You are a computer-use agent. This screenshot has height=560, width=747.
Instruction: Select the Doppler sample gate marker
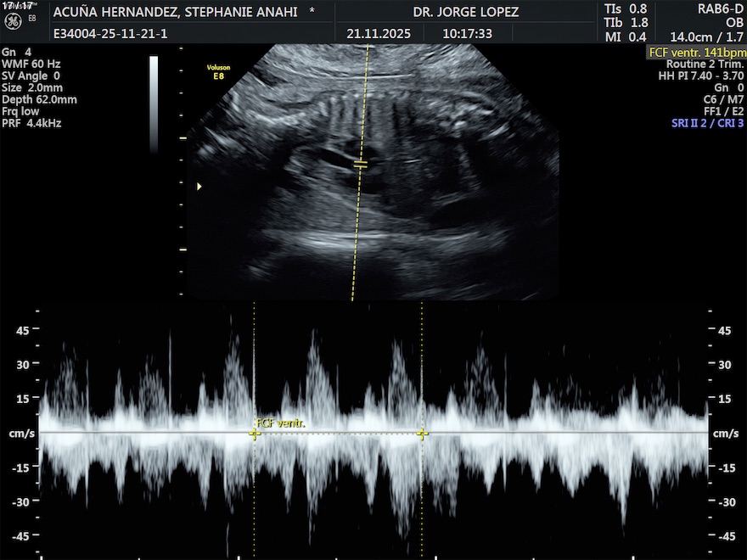point(361,164)
